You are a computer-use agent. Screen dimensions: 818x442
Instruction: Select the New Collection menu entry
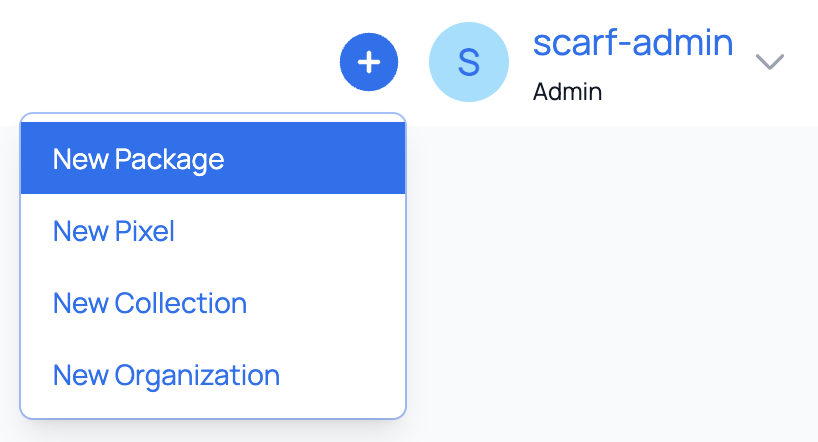point(150,303)
